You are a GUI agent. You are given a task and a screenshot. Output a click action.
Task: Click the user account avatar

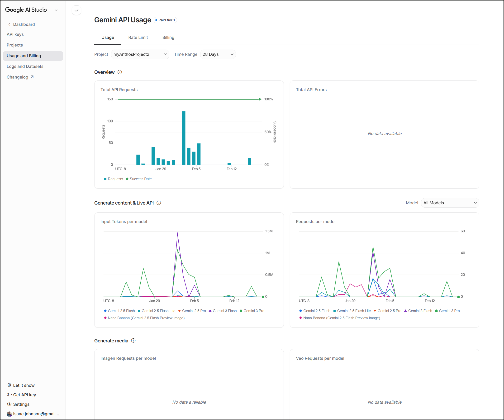(x=9, y=414)
